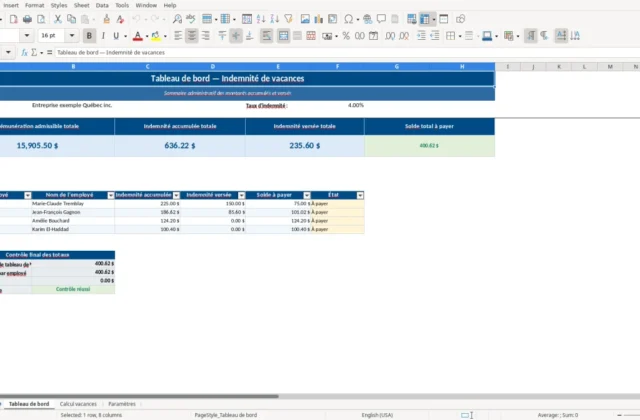Toggle Underline formatting
Screen dimensions: 640x420
(x=116, y=36)
